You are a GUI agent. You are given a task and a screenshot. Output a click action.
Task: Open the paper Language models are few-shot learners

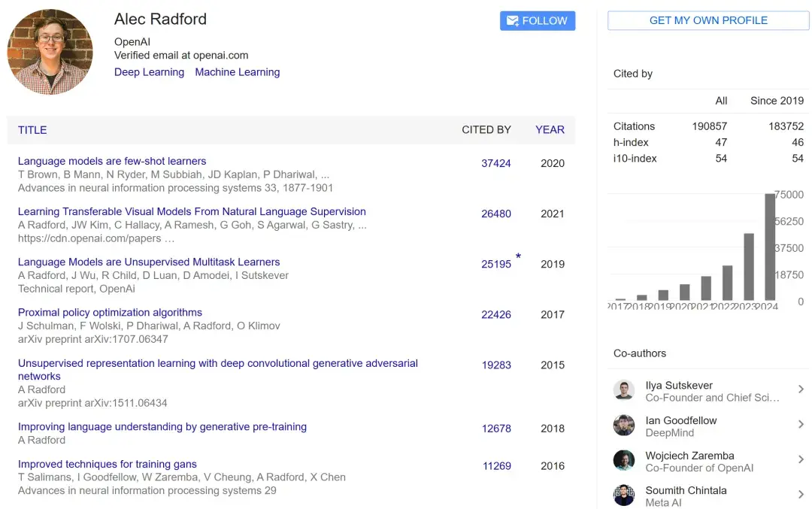(x=111, y=161)
